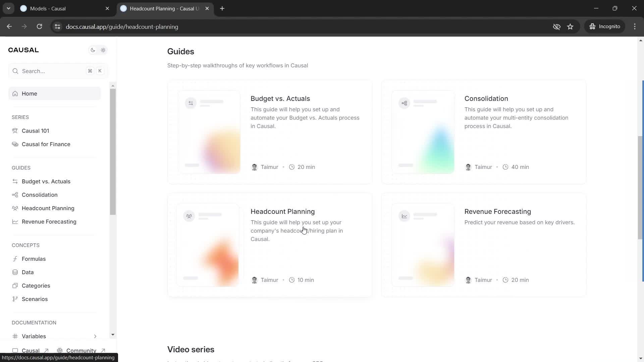Click the Consolidation nodes icon in sidebar
Screen dimensions: 644x362
[x=15, y=195]
